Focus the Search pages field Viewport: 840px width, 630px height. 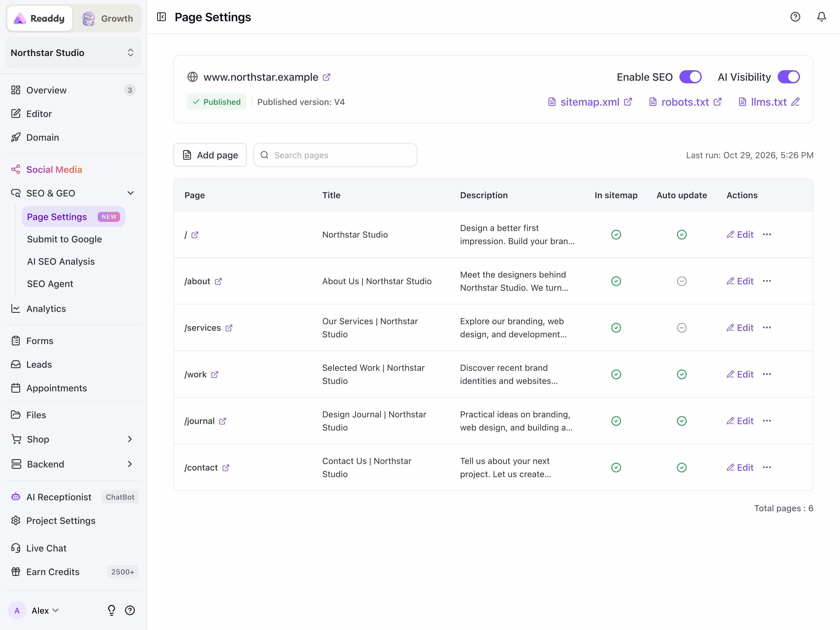click(335, 155)
